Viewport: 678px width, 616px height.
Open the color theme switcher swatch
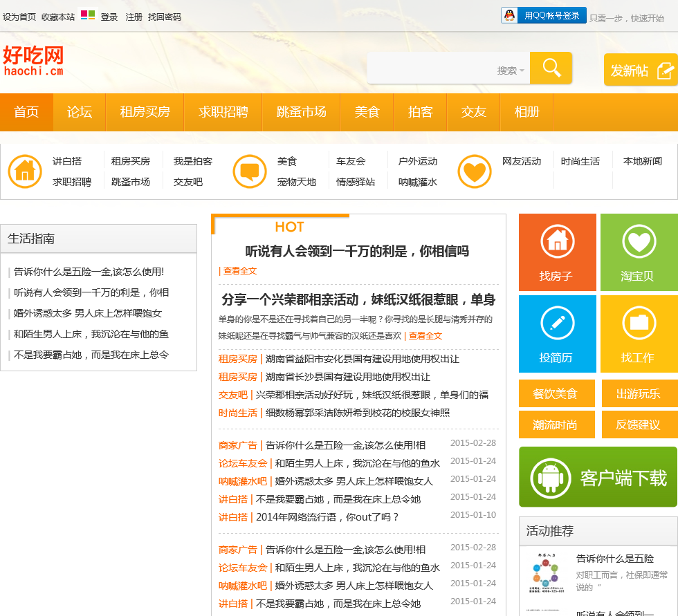(x=88, y=15)
